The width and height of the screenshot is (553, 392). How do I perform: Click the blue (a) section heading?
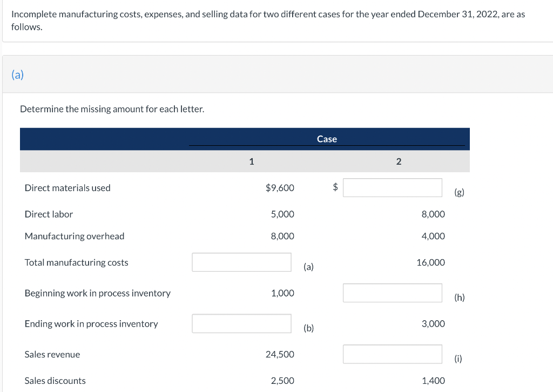pos(18,75)
